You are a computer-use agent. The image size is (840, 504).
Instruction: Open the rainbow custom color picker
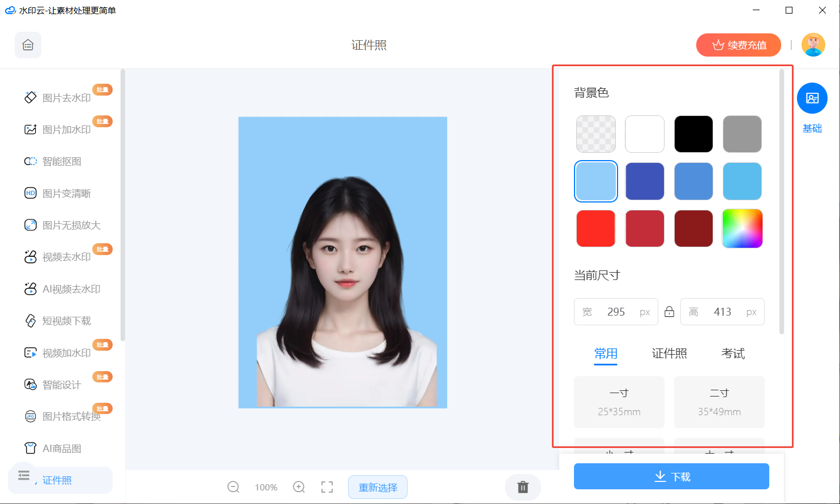coord(742,229)
